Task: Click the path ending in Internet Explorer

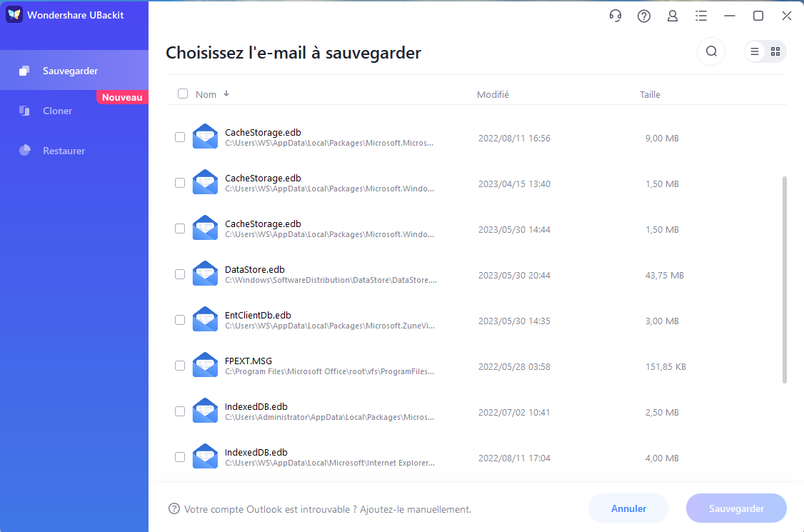Action: click(330, 463)
